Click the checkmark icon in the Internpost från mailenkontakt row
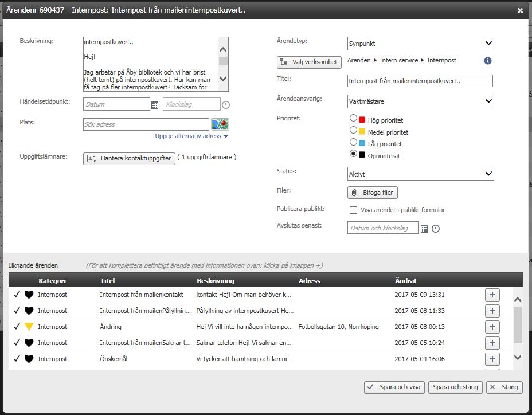Screen dimensions: 532x415 (x=17, y=294)
